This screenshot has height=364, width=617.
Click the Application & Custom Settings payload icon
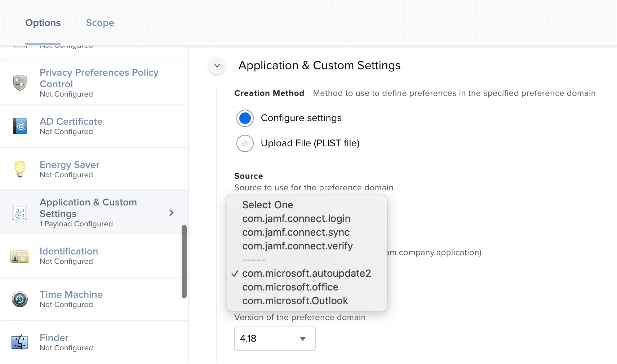(x=20, y=213)
